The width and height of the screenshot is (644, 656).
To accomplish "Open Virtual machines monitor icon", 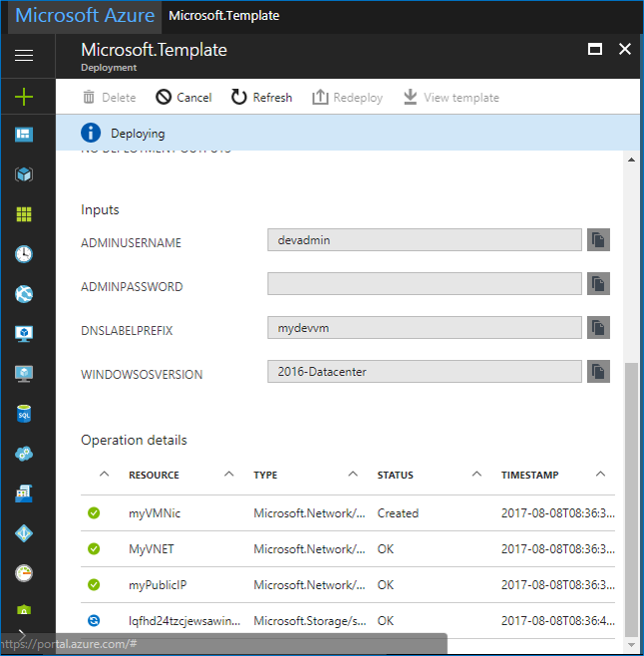I will pyautogui.click(x=24, y=374).
